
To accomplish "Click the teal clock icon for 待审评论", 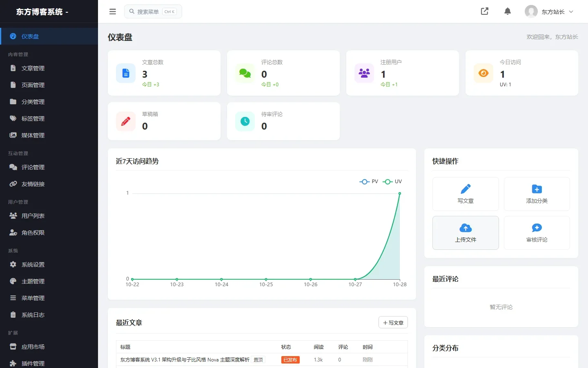I will tap(245, 121).
